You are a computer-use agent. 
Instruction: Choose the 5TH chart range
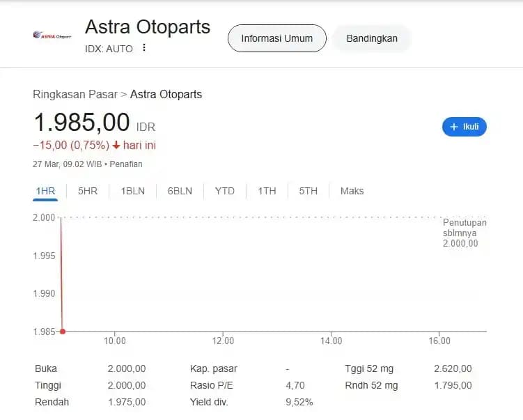[309, 191]
